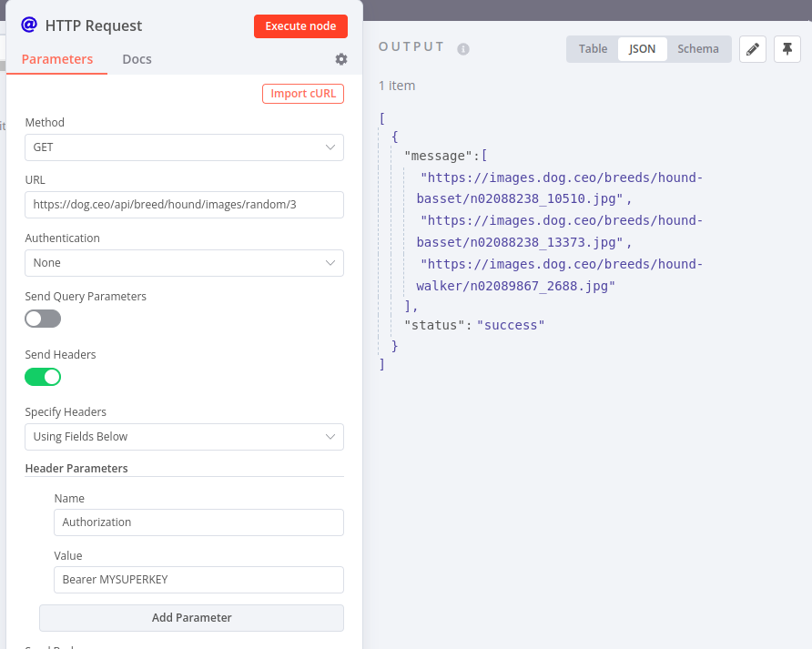Click the edit output pencil icon
Screen dimensions: 812x649
pos(752,48)
